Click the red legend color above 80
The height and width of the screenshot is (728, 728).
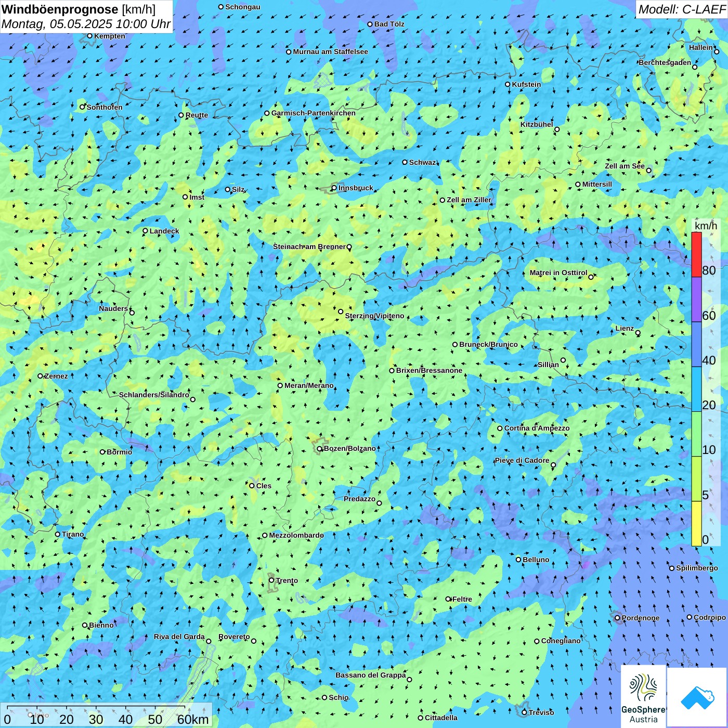click(696, 254)
